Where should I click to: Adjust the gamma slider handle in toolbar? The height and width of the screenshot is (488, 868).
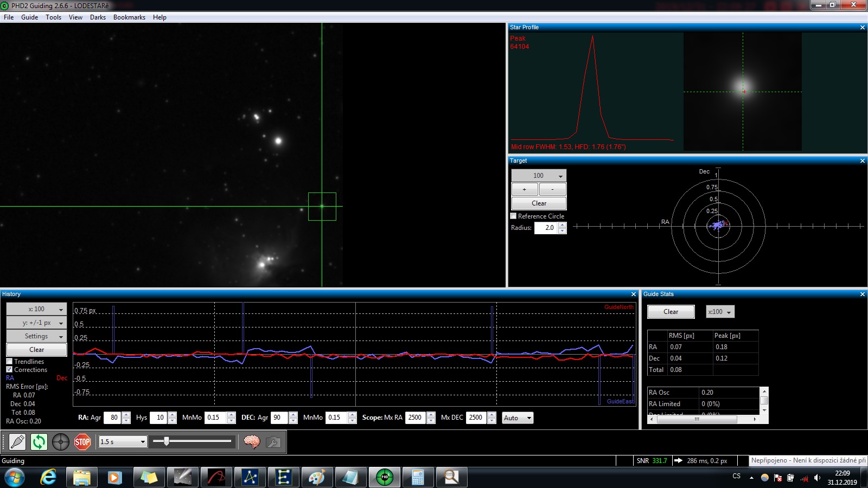coord(167,441)
